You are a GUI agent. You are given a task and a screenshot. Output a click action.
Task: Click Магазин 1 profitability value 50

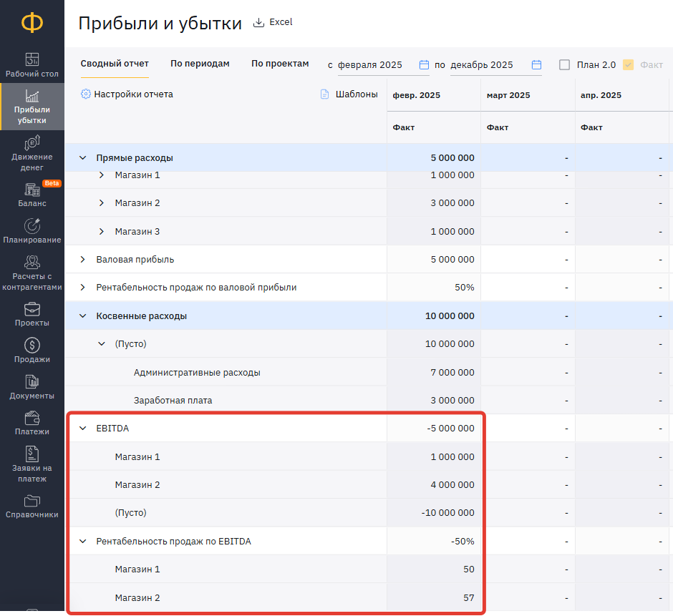(x=469, y=569)
